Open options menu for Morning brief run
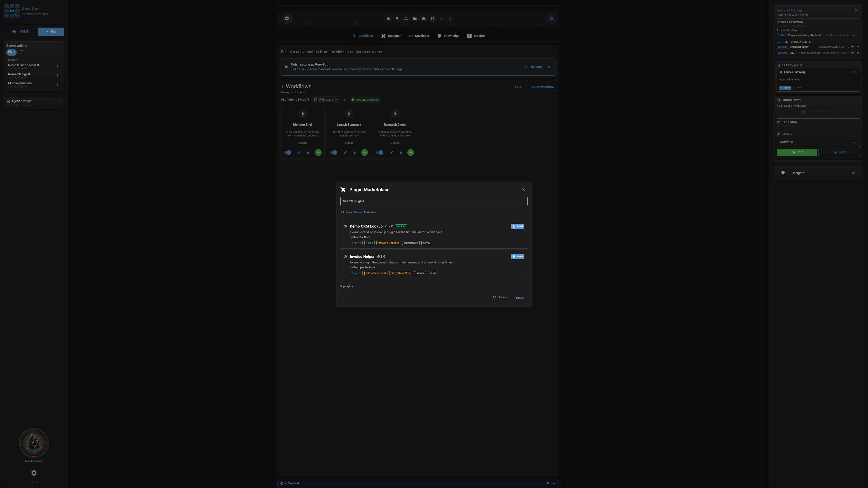Viewport: 868px width, 488px height. (57, 84)
